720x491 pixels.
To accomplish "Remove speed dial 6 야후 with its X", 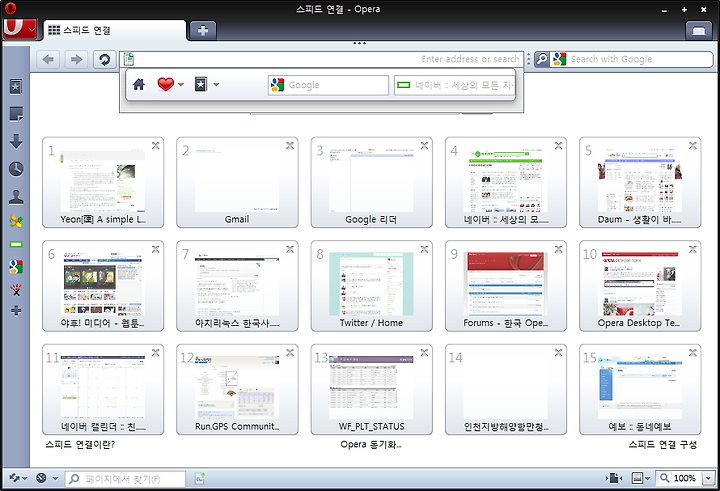I will point(156,249).
